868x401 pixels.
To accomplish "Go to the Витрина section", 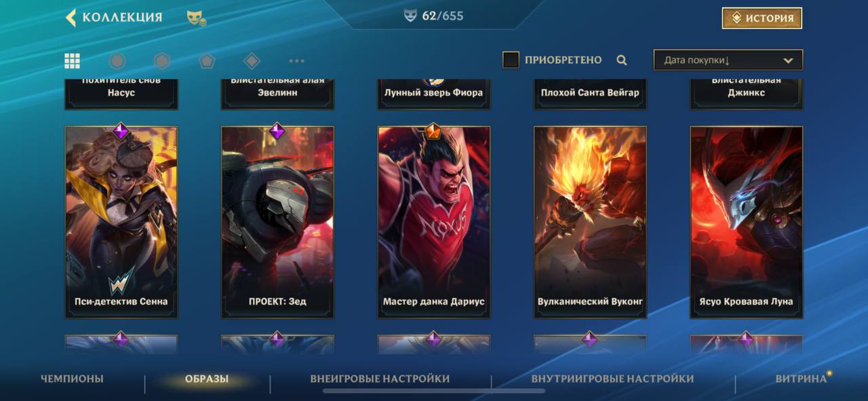I will coord(801,379).
